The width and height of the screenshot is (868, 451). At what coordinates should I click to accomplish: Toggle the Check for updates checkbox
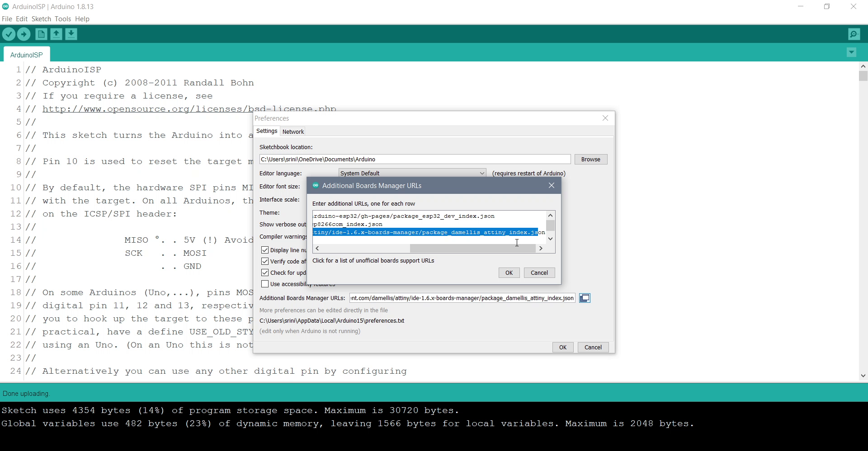[x=265, y=273]
